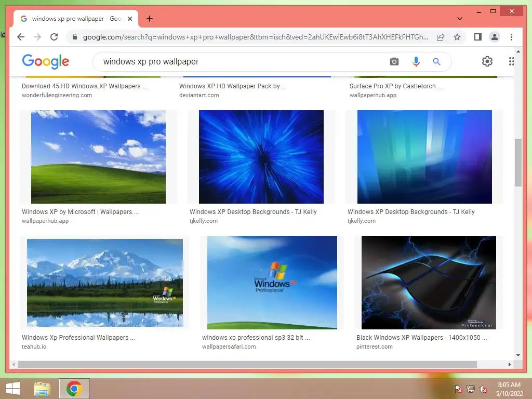Open 'Surface Pro XP by Castletorch' link
The height and width of the screenshot is (399, 532).
pos(396,86)
